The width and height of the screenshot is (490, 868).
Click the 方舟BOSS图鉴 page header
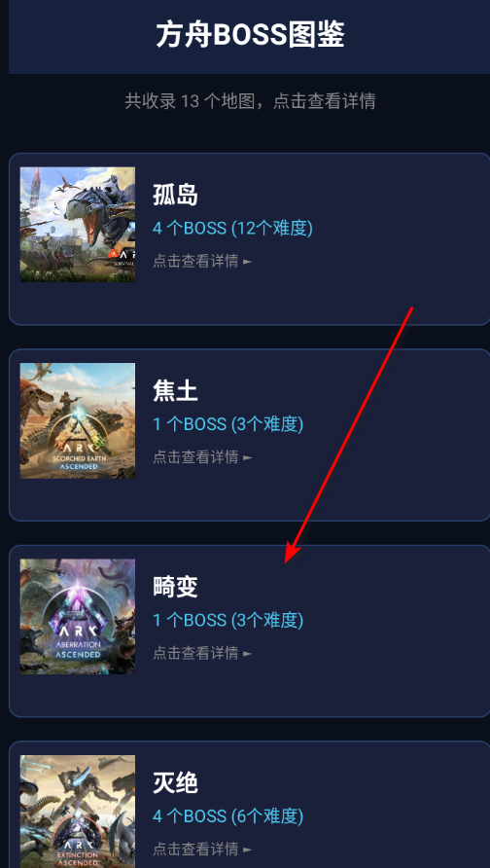[x=250, y=35]
